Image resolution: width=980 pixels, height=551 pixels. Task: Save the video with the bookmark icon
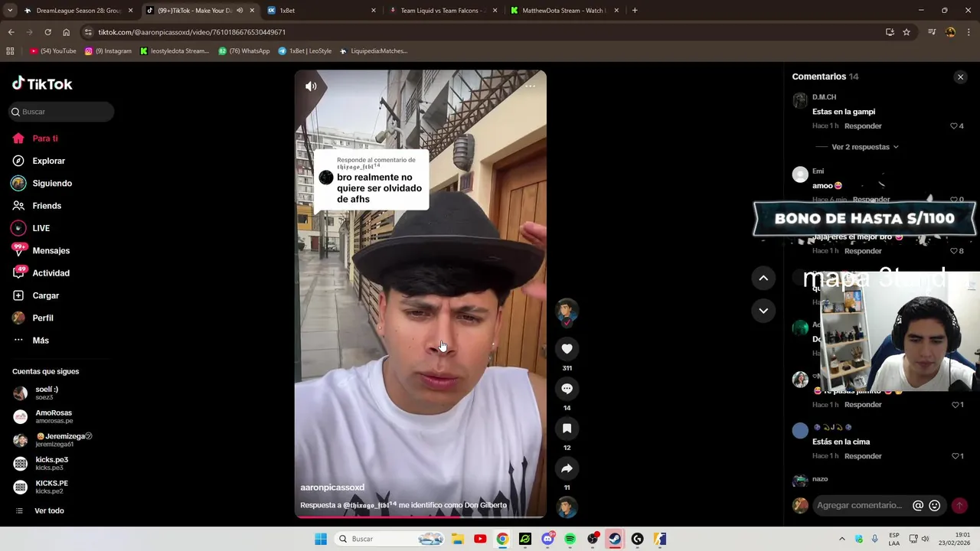tap(567, 429)
